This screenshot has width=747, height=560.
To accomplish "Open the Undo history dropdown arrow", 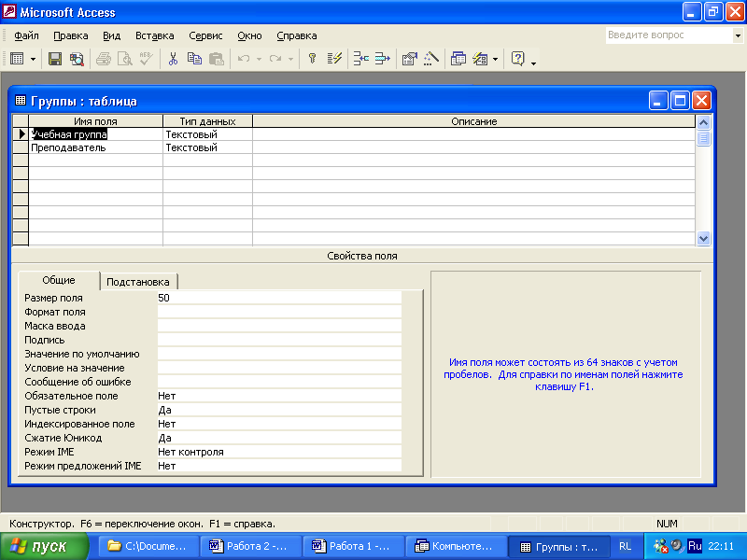I will click(x=260, y=60).
